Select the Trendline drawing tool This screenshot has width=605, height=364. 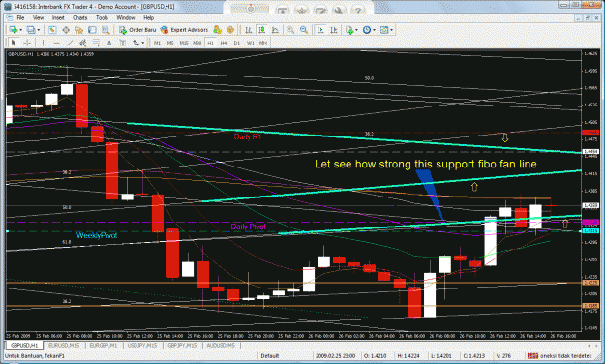click(70, 43)
